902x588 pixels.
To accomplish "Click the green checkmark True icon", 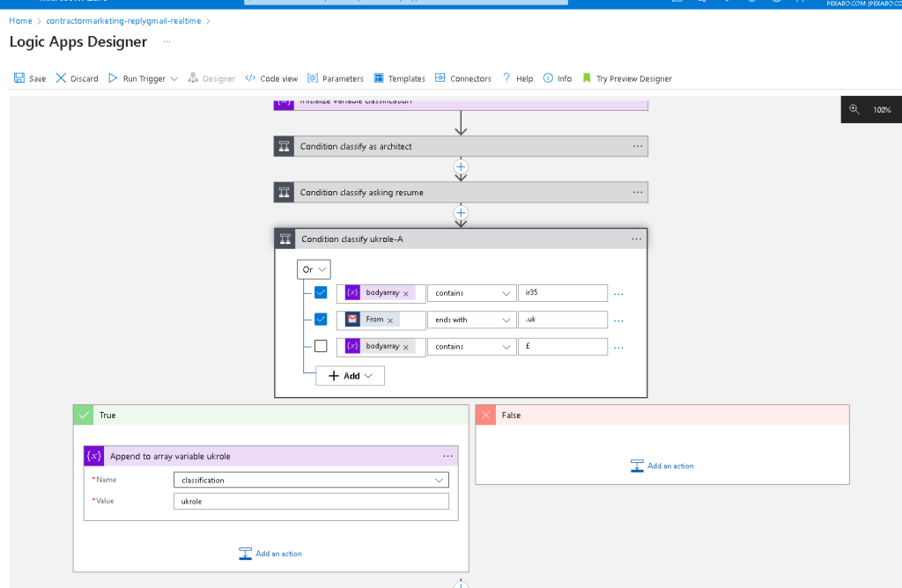I will coord(84,415).
